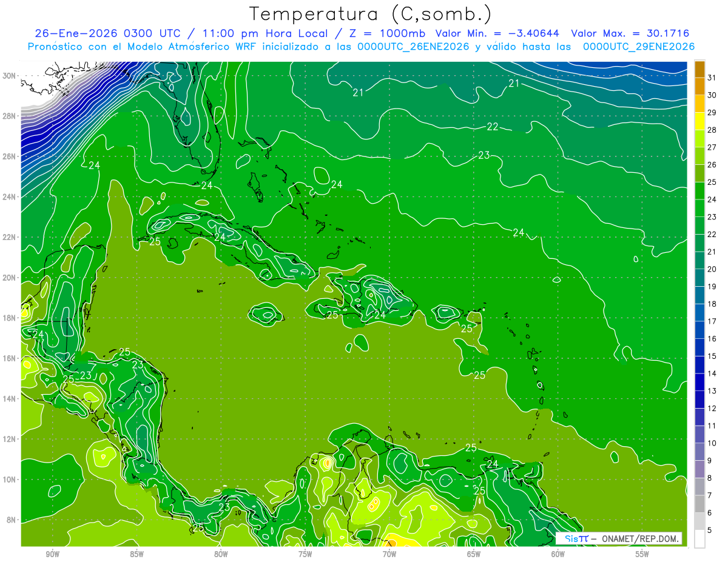Click the '0000UTC_26ENE2026' initialization timestamp
This screenshot has width=728, height=562.
414,47
